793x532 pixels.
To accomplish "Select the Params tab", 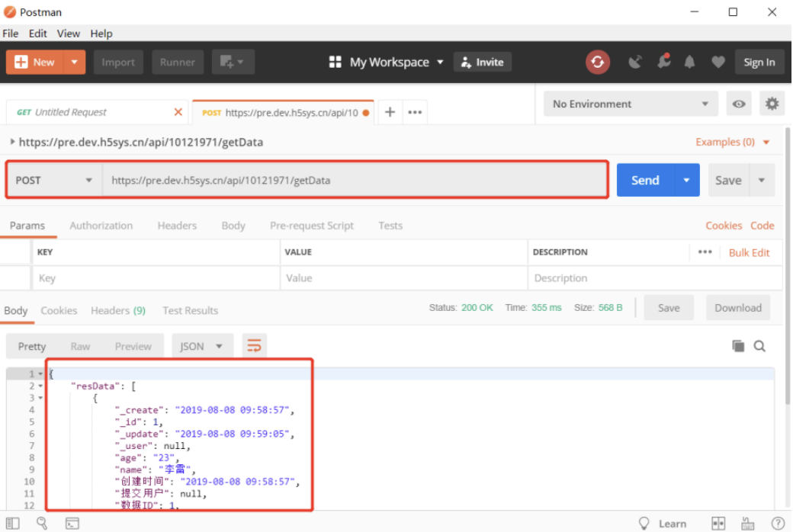I will [x=27, y=226].
